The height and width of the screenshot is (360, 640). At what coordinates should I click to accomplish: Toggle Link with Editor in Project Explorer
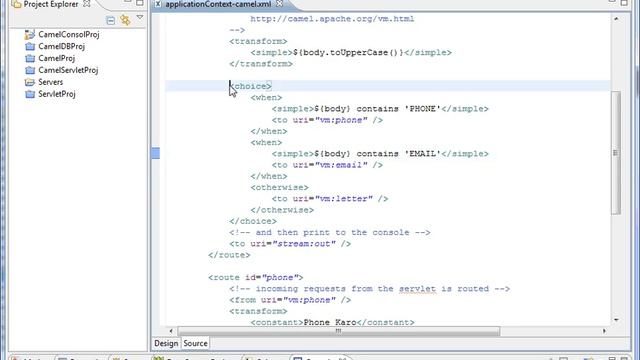coord(125,20)
